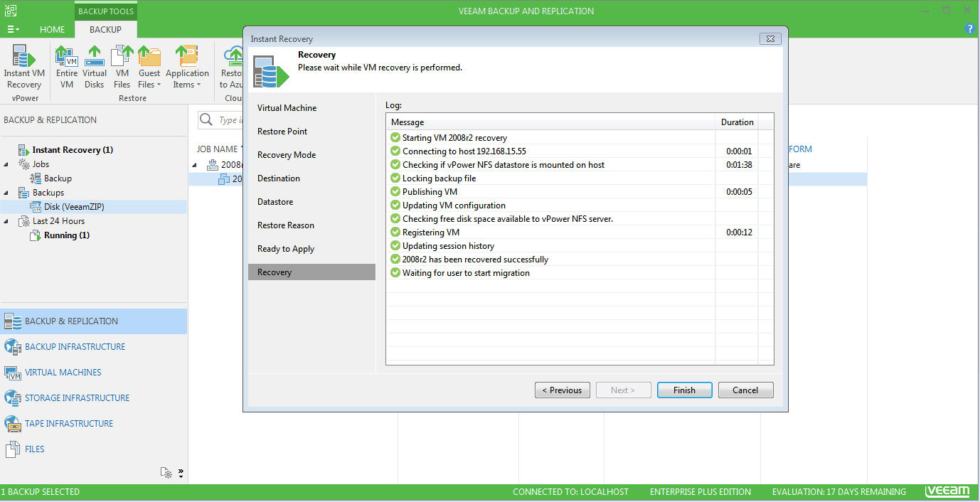Open STORAGE INFRASTRUCTURE view
The height and width of the screenshot is (502, 980).
[93, 398]
